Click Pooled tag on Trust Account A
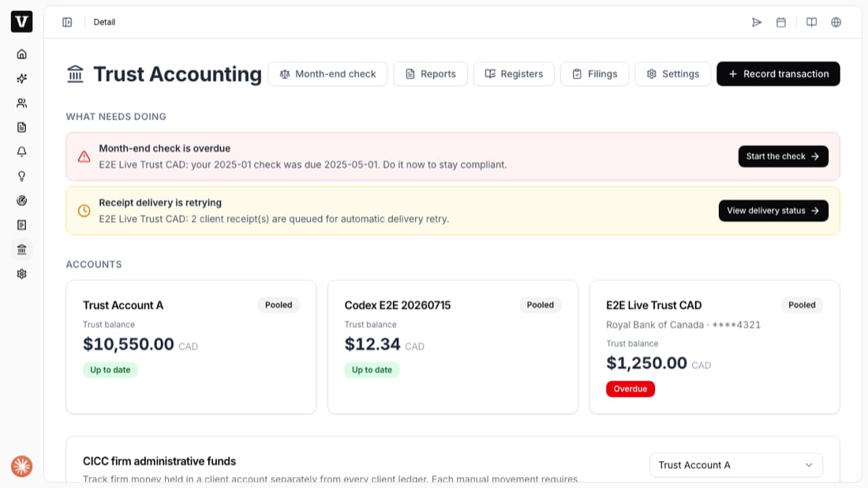Screen dimensions: 868x488 [279, 305]
